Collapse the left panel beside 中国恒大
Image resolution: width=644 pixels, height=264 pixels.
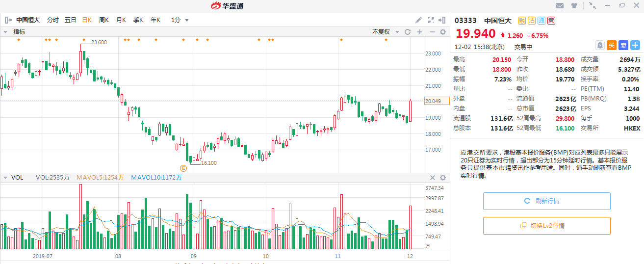tap(8, 20)
